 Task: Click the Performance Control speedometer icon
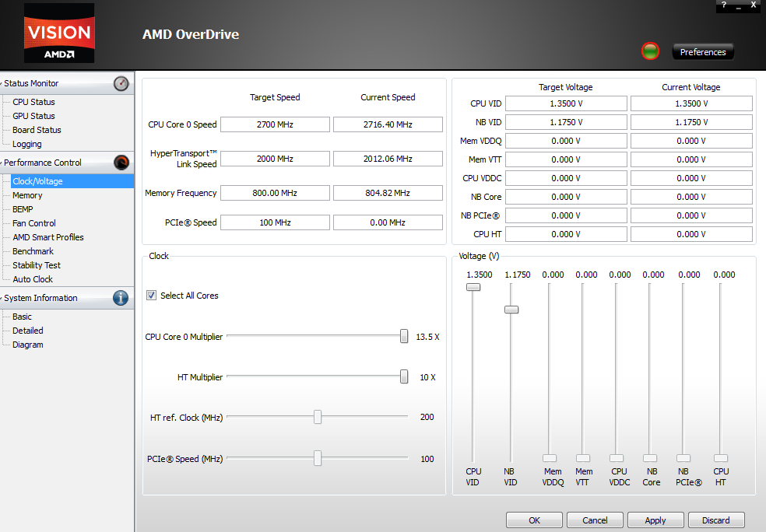[x=121, y=163]
